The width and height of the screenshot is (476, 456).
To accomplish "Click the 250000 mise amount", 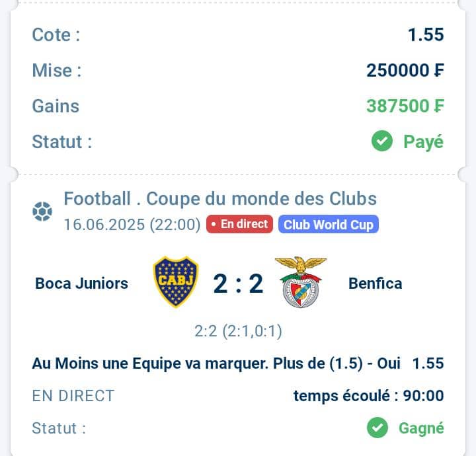I will click(x=405, y=71).
